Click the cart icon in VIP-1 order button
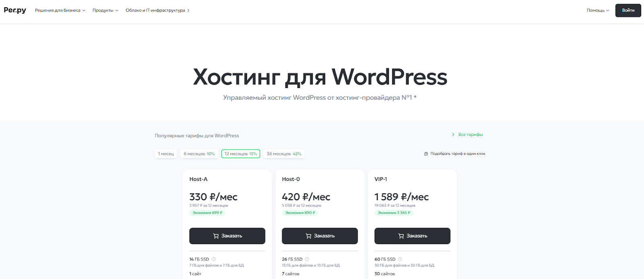Image resolution: width=644 pixels, height=279 pixels. (x=401, y=236)
